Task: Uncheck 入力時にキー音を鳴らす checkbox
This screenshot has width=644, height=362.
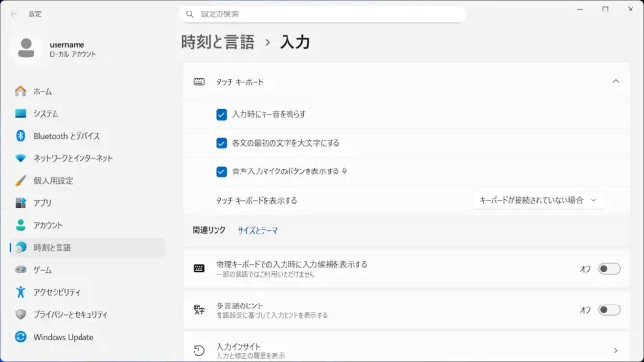Action: [221, 115]
